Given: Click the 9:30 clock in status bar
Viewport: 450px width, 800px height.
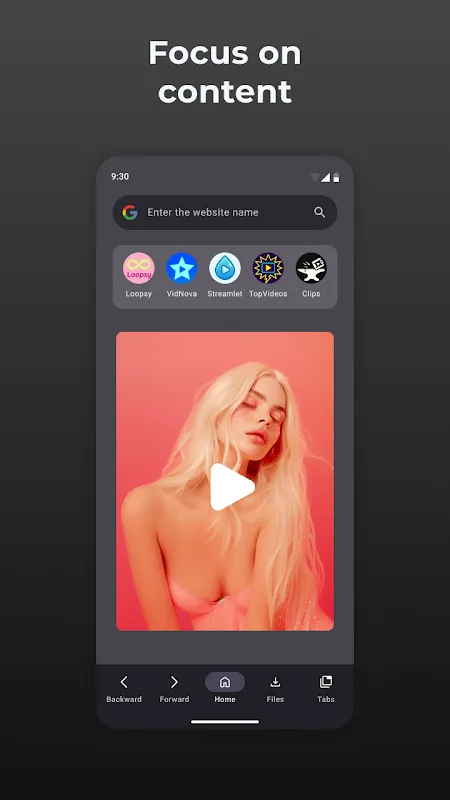Looking at the screenshot, I should 120,177.
